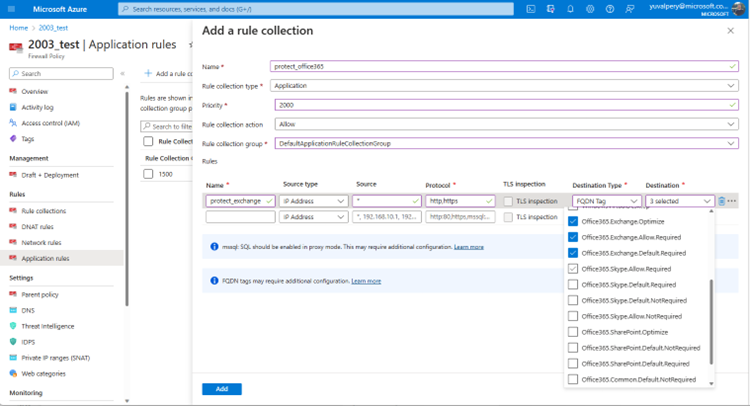This screenshot has height=406, width=750.
Task: Click the help question mark icon
Action: pyautogui.click(x=609, y=9)
